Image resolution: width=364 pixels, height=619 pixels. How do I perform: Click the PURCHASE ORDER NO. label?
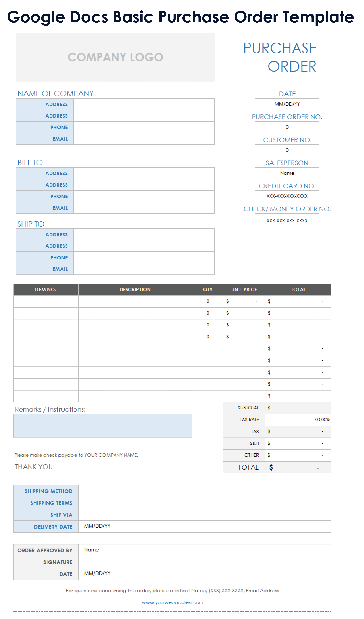pyautogui.click(x=287, y=117)
